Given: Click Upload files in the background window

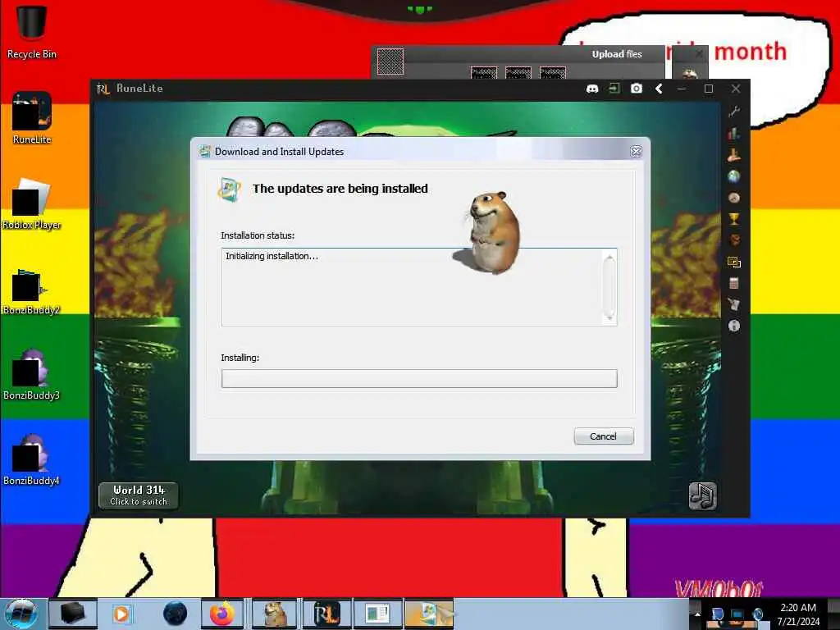Looking at the screenshot, I should point(617,54).
